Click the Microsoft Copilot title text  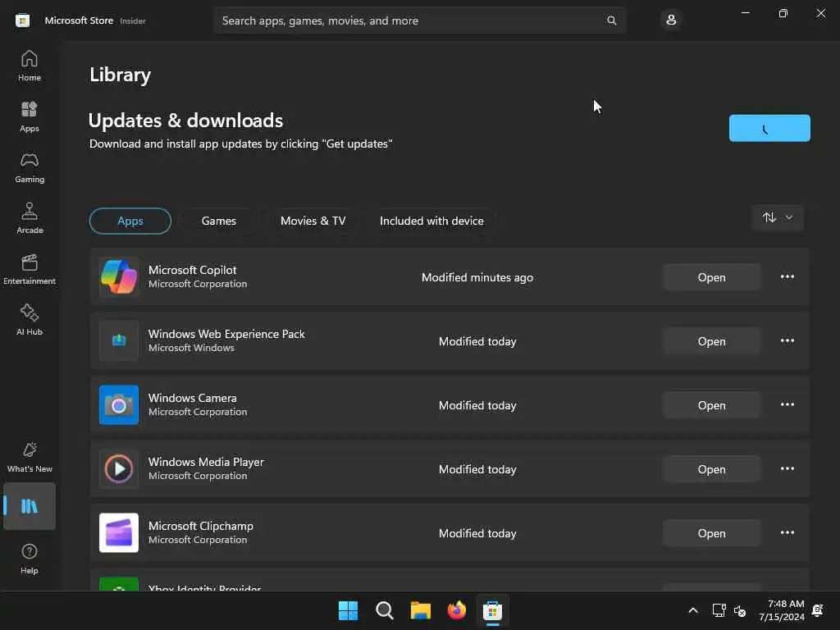coord(192,270)
